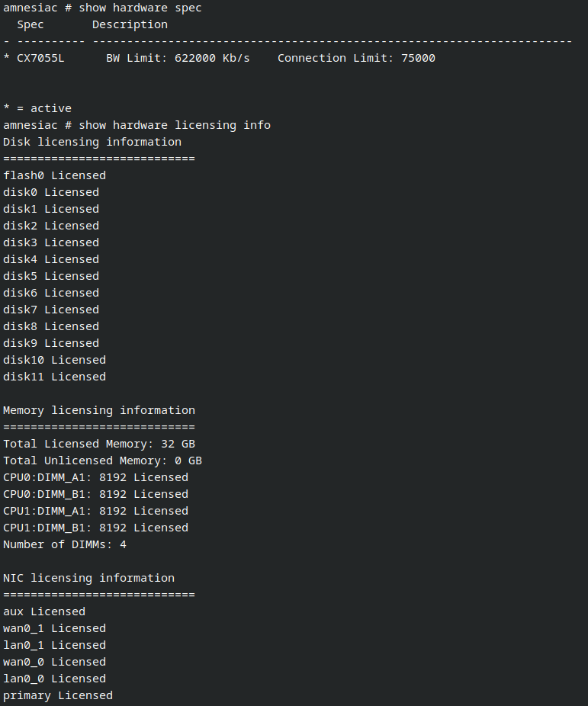Click the 'wan0_1 Licensed' line
The width and height of the screenshot is (588, 706).
[x=54, y=628]
